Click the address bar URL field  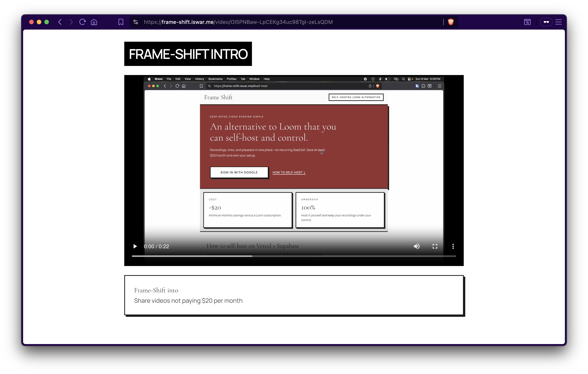[x=238, y=22]
